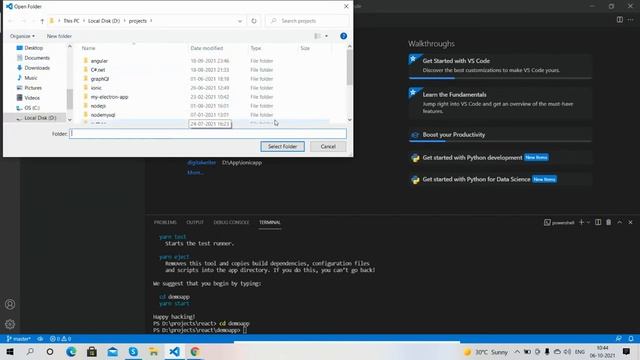Switch to the OUTPUT panel tab
This screenshot has width=640, height=360.
[195, 222]
